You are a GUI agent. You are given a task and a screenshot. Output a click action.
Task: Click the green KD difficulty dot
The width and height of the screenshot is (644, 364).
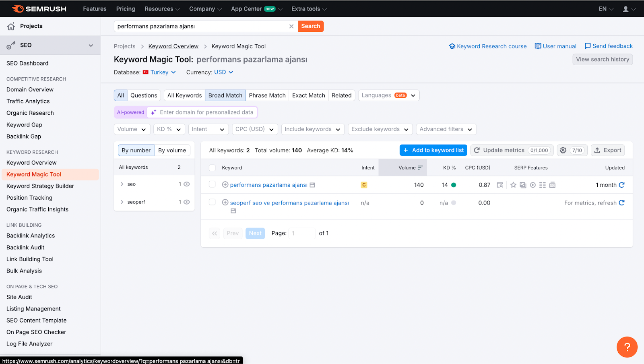coord(454,185)
